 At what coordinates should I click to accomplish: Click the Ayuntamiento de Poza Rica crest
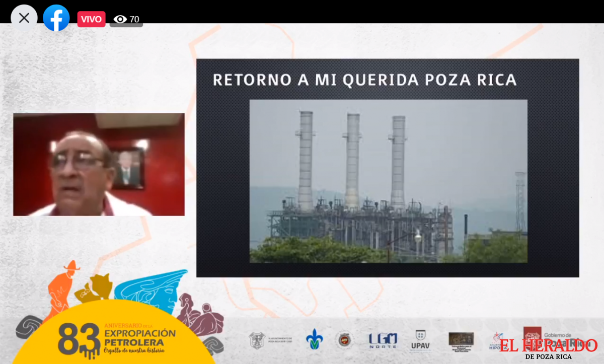(x=257, y=340)
